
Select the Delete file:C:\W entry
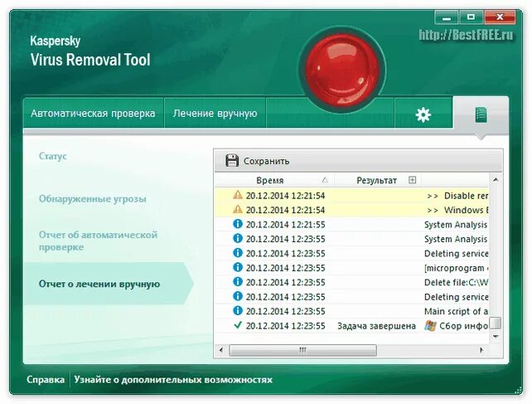tap(457, 282)
